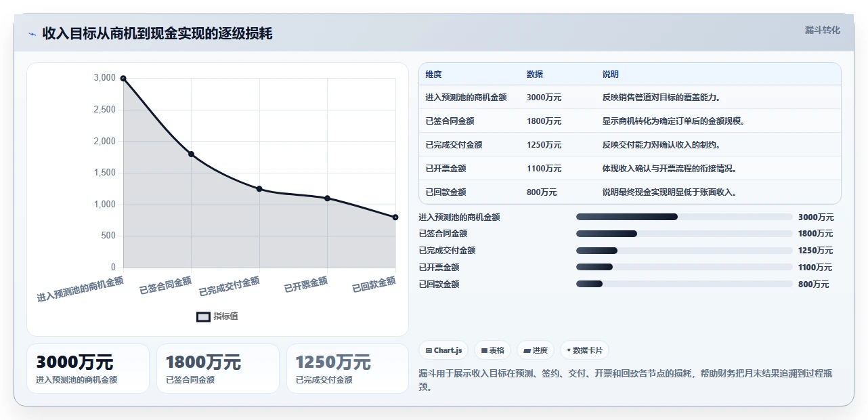Click the 已签合同金额 progress bar
This screenshot has height=420, width=868.
[x=684, y=234]
